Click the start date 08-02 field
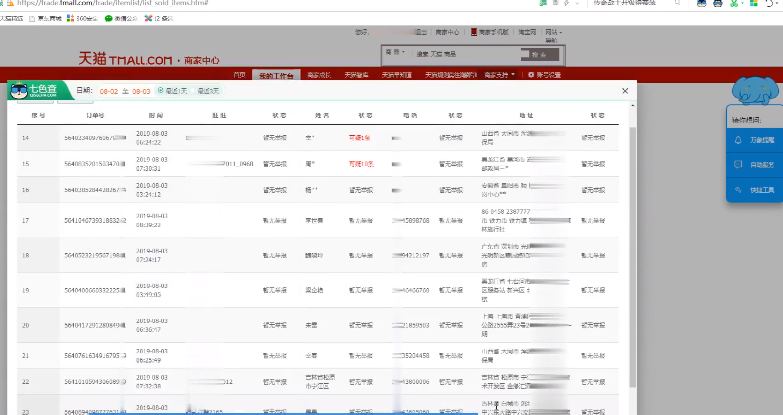Viewport: 783px width, 415px height. coord(108,91)
